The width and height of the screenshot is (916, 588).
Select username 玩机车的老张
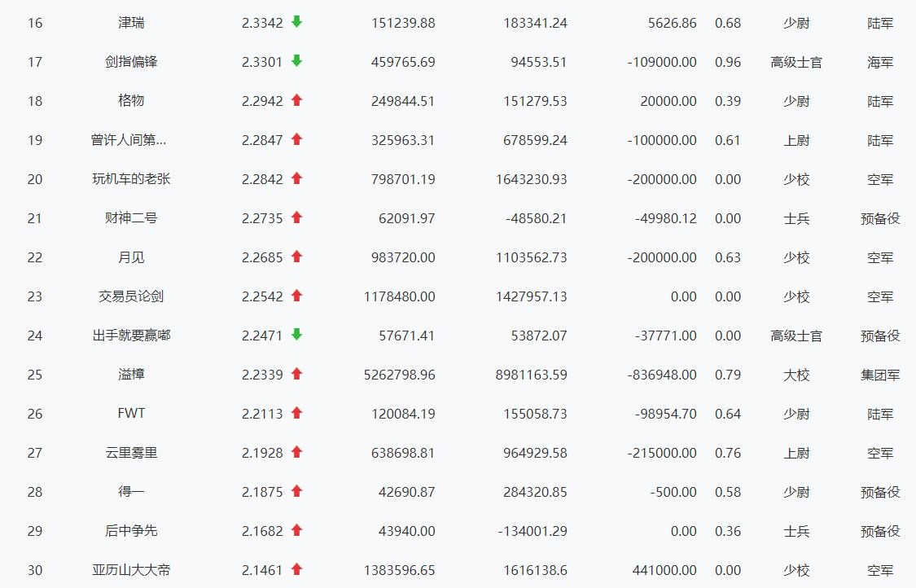[x=131, y=179]
